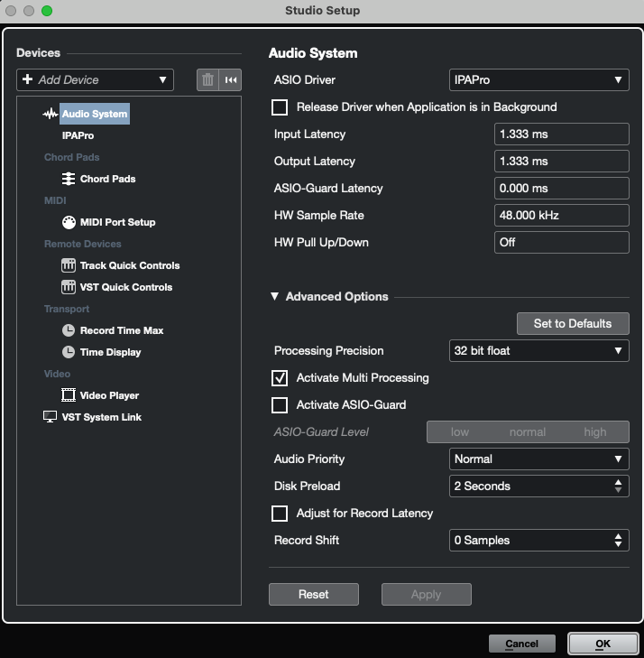The image size is (644, 658).
Task: Click the Set to Defaults button
Action: pyautogui.click(x=573, y=323)
